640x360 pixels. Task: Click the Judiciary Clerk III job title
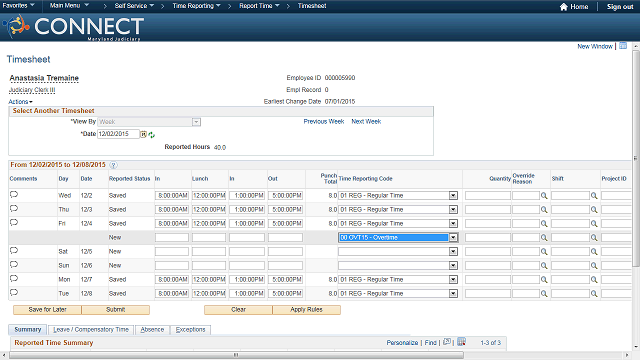(32, 90)
